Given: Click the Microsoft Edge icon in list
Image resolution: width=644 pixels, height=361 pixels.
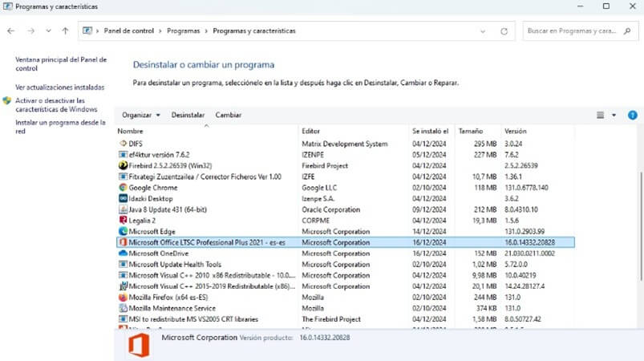Looking at the screenshot, I should tap(123, 232).
